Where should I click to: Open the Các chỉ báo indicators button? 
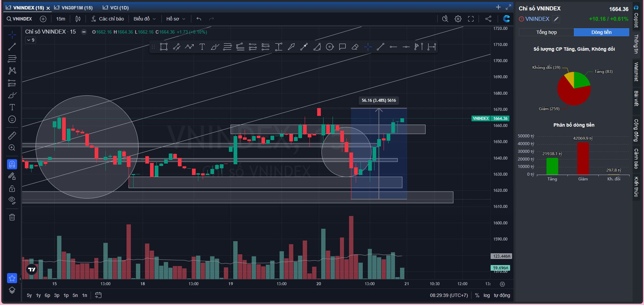(107, 19)
